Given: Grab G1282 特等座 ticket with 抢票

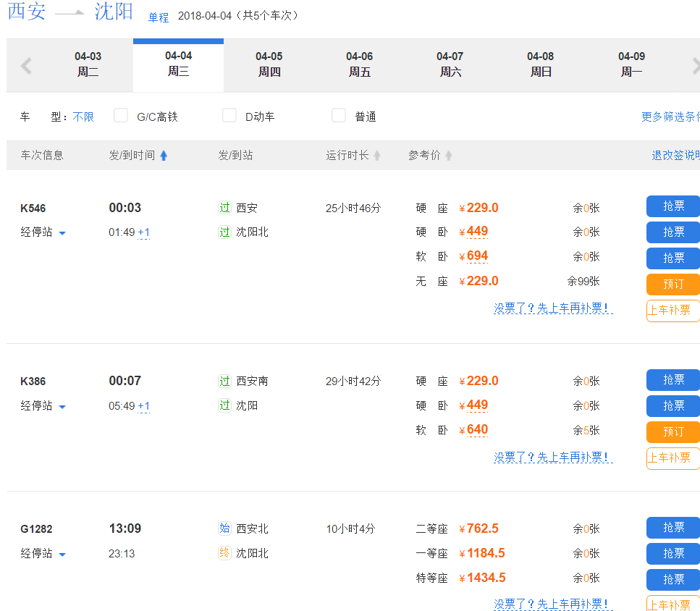Looking at the screenshot, I should click(x=673, y=579).
